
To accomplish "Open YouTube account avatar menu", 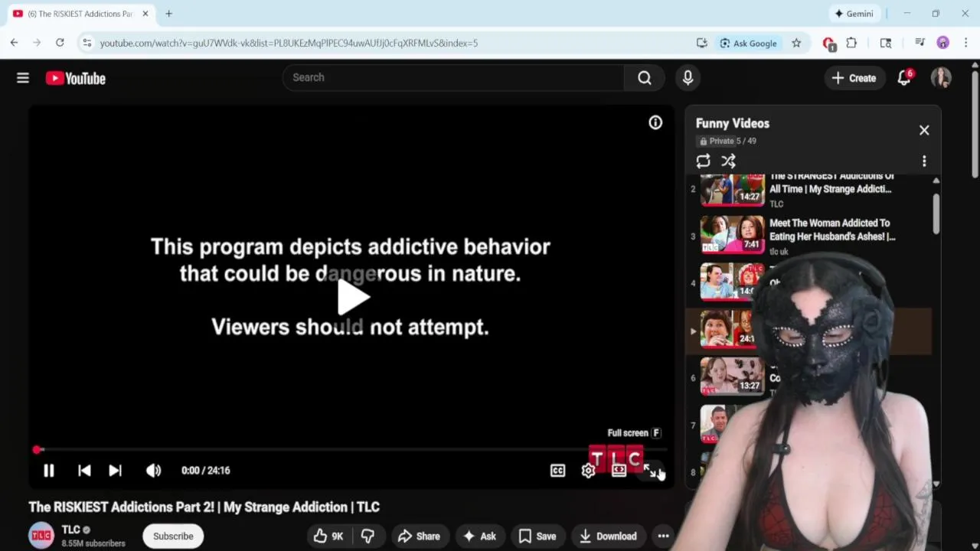I will pos(941,77).
